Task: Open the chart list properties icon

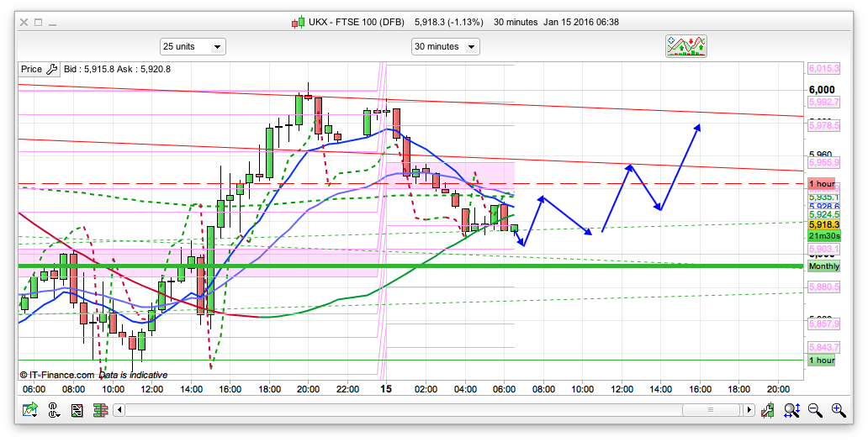Action: pyautogui.click(x=77, y=410)
